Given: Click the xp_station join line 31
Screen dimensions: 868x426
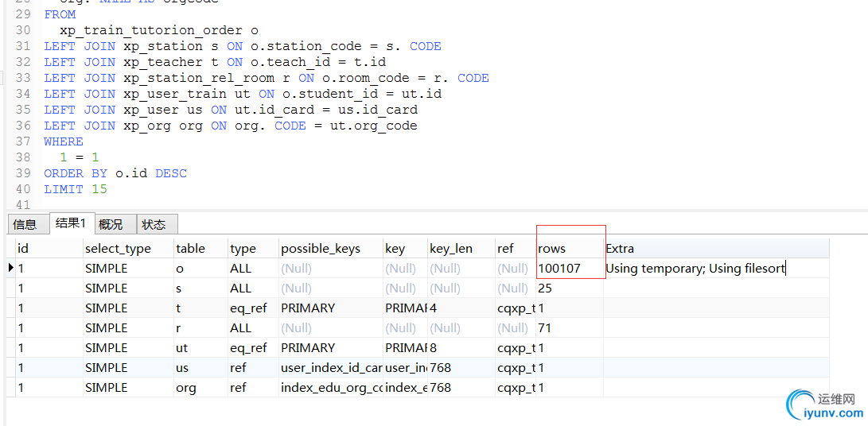Looking at the screenshot, I should (x=243, y=46).
